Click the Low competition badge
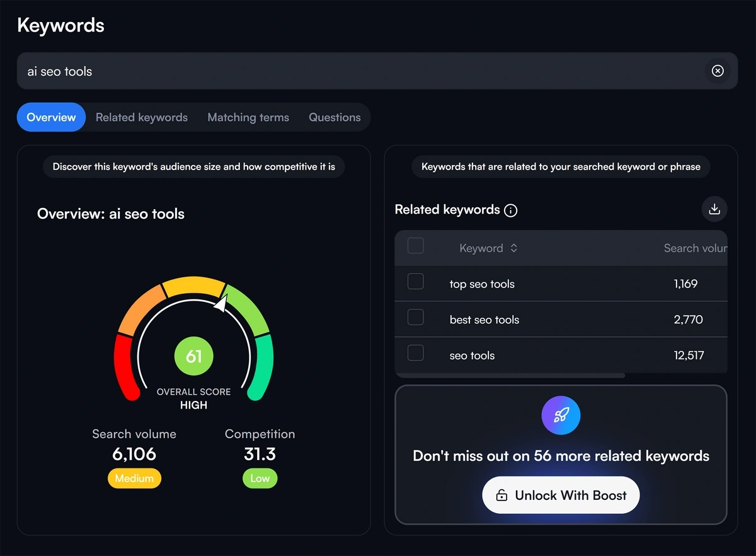The width and height of the screenshot is (756, 556). 260,478
